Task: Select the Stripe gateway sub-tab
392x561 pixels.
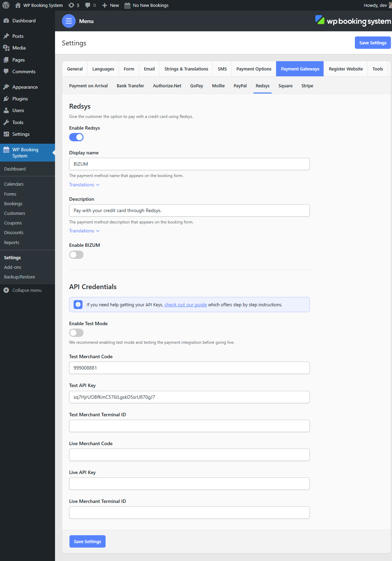Action: [307, 86]
